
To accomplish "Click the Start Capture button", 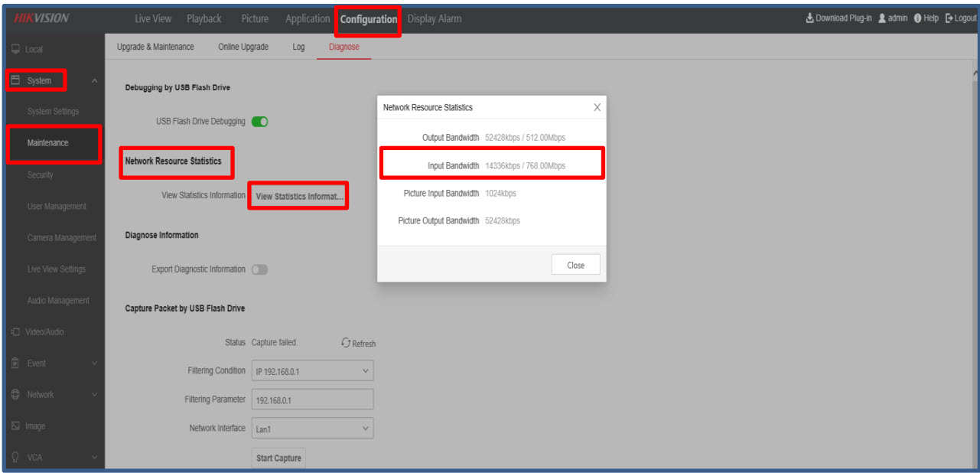I will pos(278,458).
